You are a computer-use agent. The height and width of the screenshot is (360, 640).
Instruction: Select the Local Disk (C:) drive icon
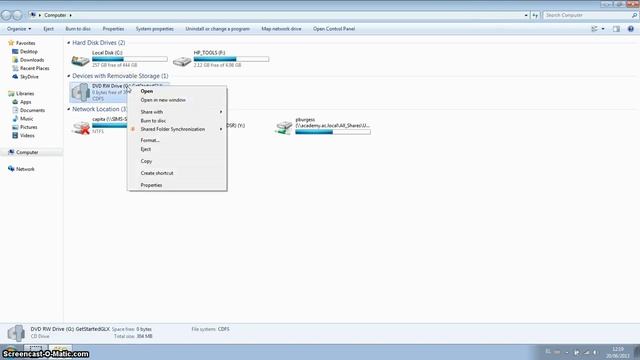80,60
